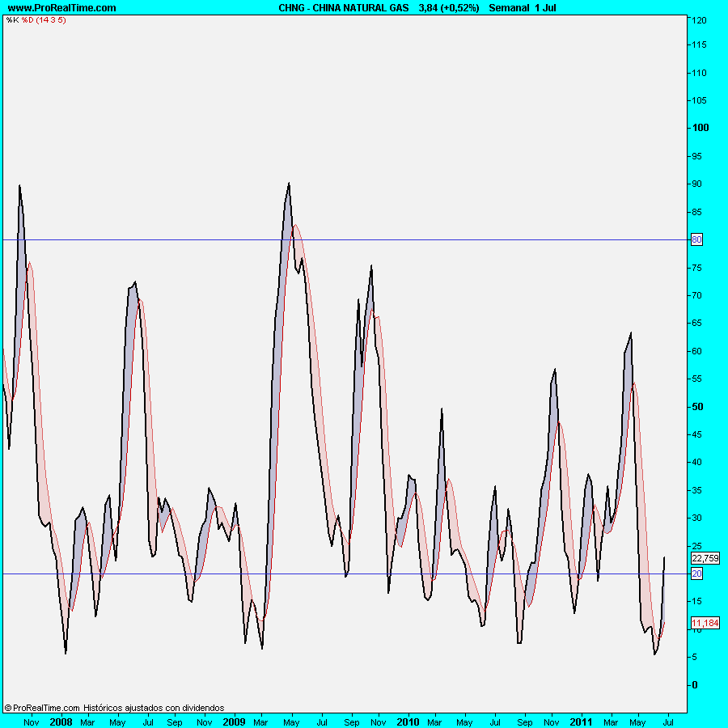The width and height of the screenshot is (728, 728).
Task: Click the 45 axis label
Action: [x=697, y=435]
